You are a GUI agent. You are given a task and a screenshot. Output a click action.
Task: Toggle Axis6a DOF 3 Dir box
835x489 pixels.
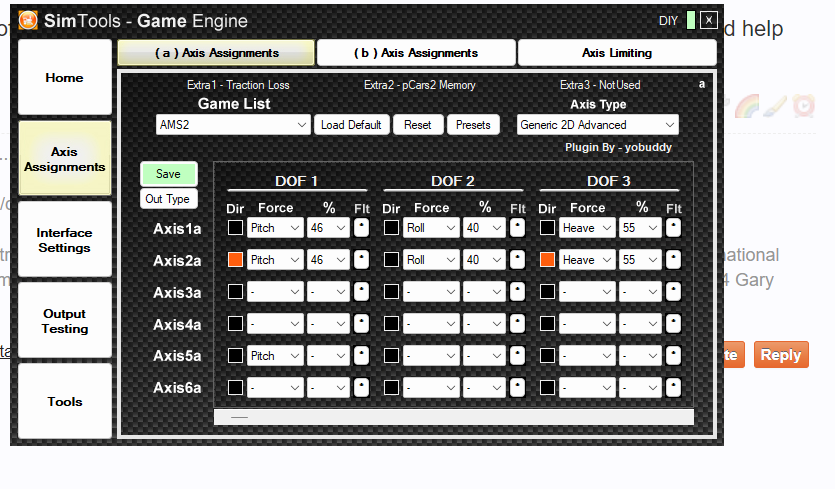coord(547,387)
